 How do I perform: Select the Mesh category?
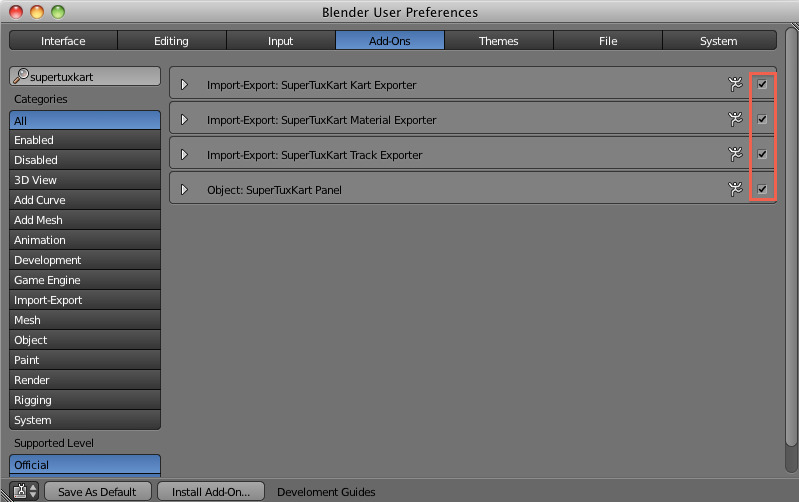(x=85, y=320)
